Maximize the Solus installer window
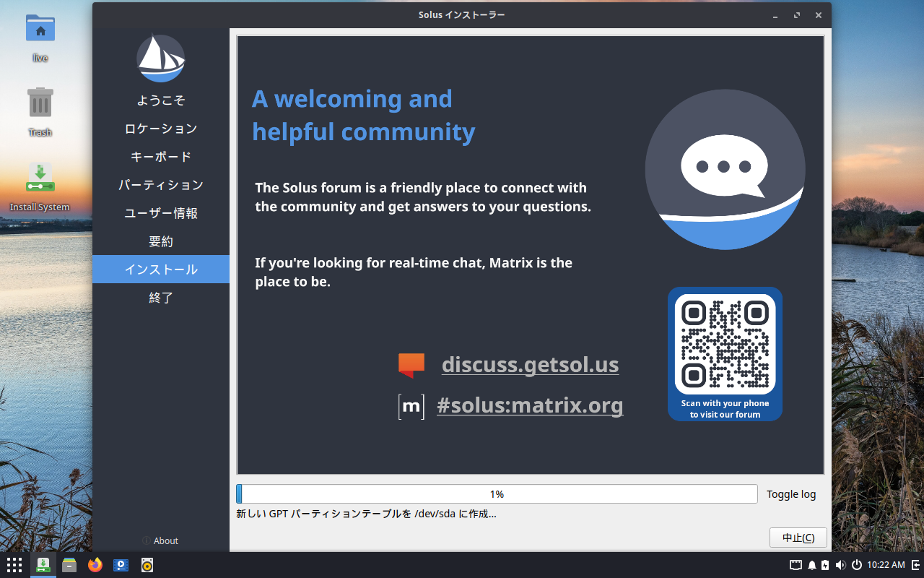 (x=797, y=15)
